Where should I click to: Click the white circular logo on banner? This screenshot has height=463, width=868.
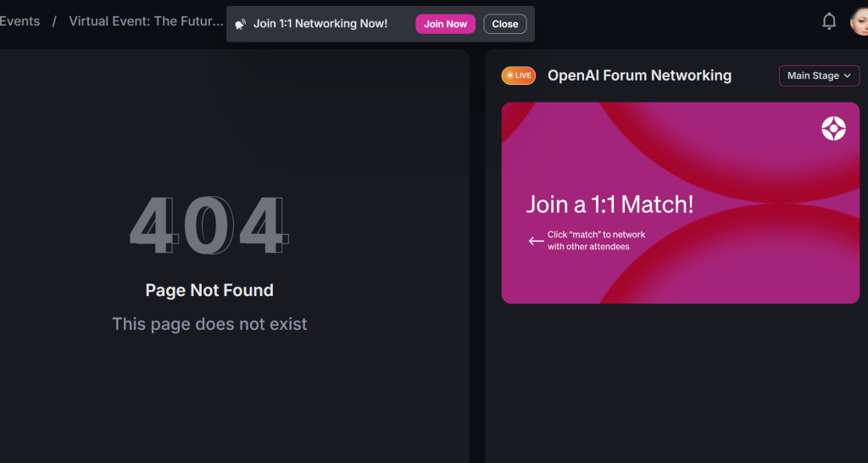click(x=833, y=128)
